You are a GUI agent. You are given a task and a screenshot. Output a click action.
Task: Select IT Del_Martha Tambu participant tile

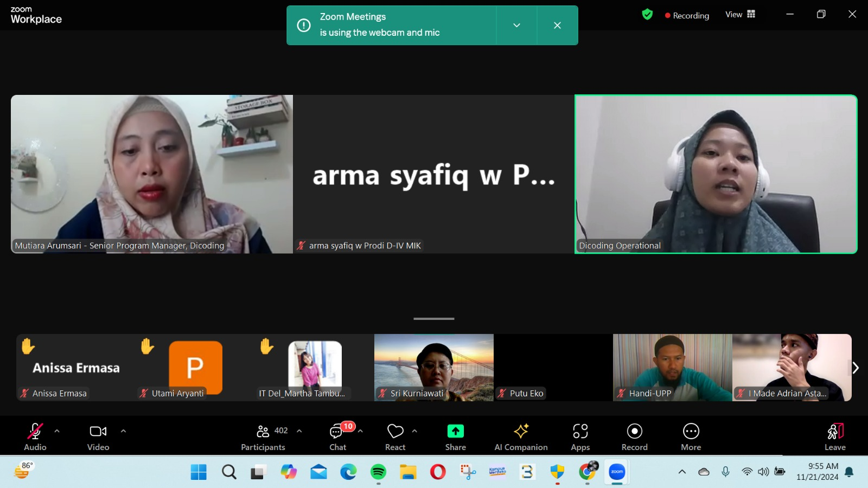point(315,368)
